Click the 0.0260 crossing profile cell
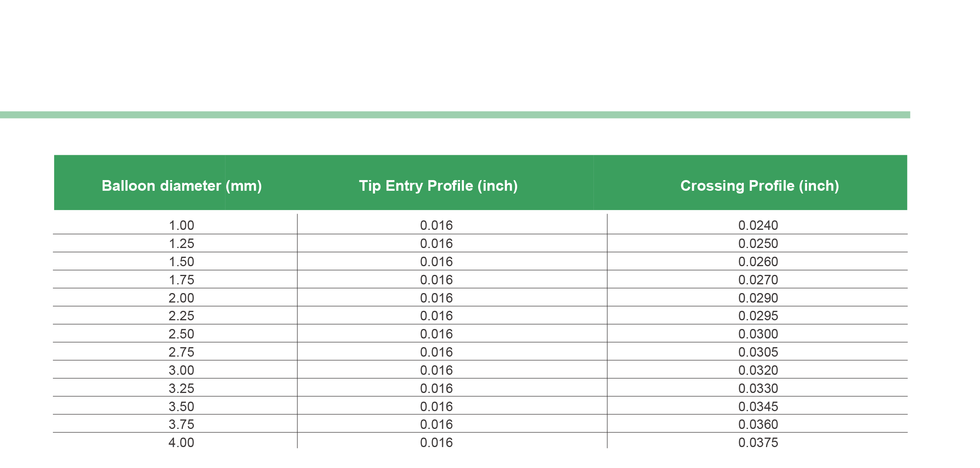 pyautogui.click(x=758, y=262)
